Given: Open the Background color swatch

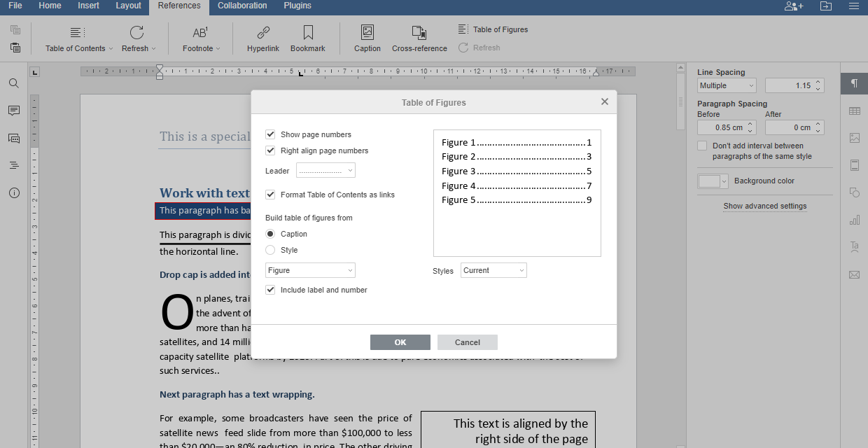Looking at the screenshot, I should pyautogui.click(x=712, y=181).
